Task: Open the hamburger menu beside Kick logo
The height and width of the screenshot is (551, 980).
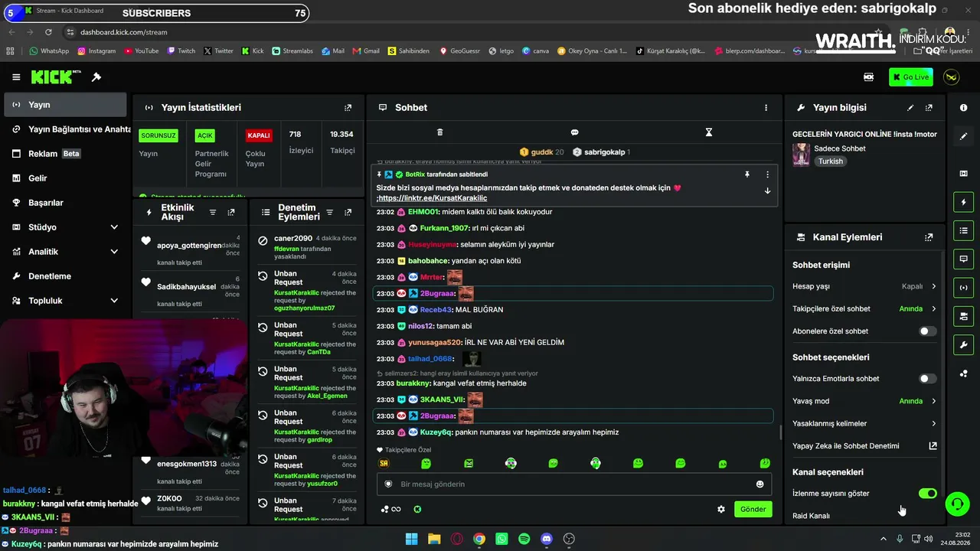Action: tap(16, 77)
